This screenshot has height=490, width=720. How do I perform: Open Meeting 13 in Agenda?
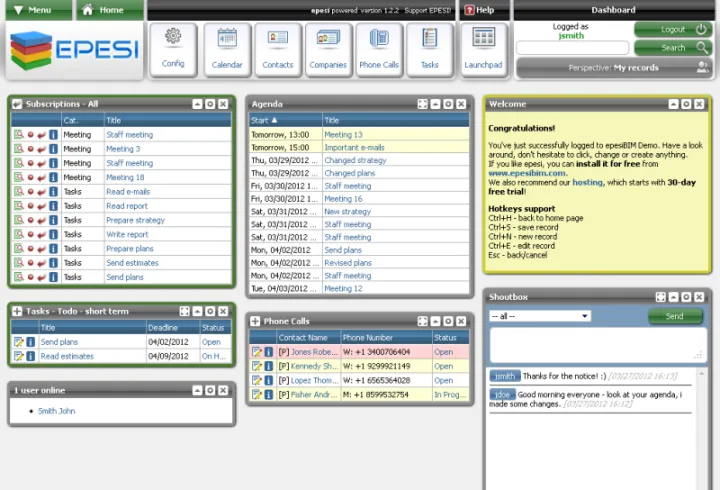[x=343, y=135]
